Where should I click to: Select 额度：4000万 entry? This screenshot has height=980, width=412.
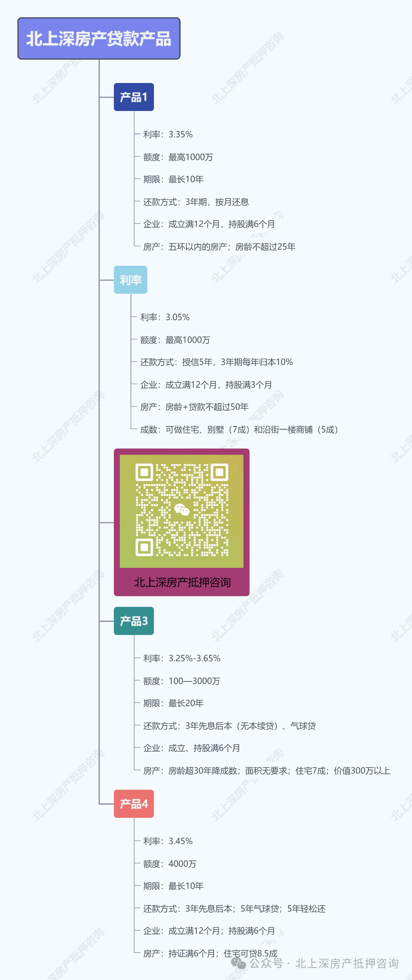coord(170,863)
